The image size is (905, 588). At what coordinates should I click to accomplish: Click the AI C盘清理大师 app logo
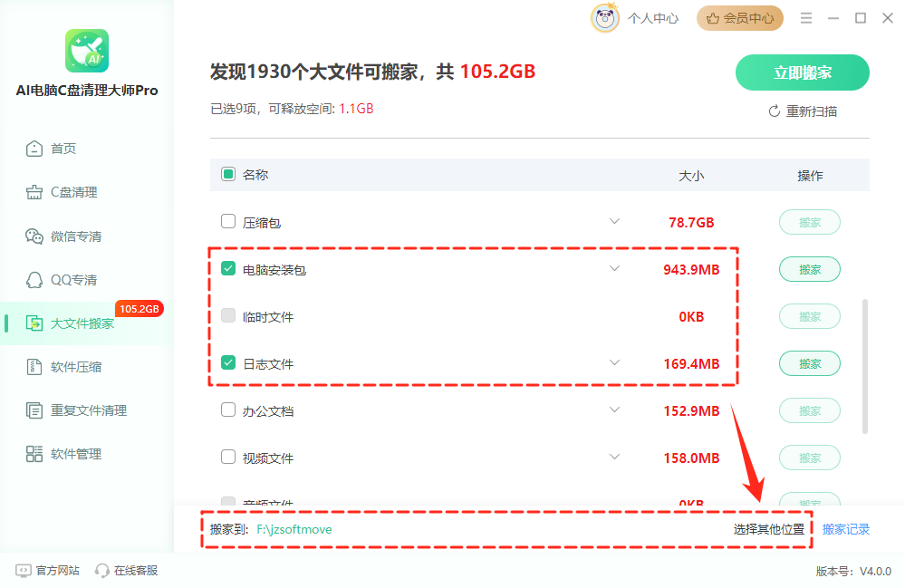pos(87,51)
